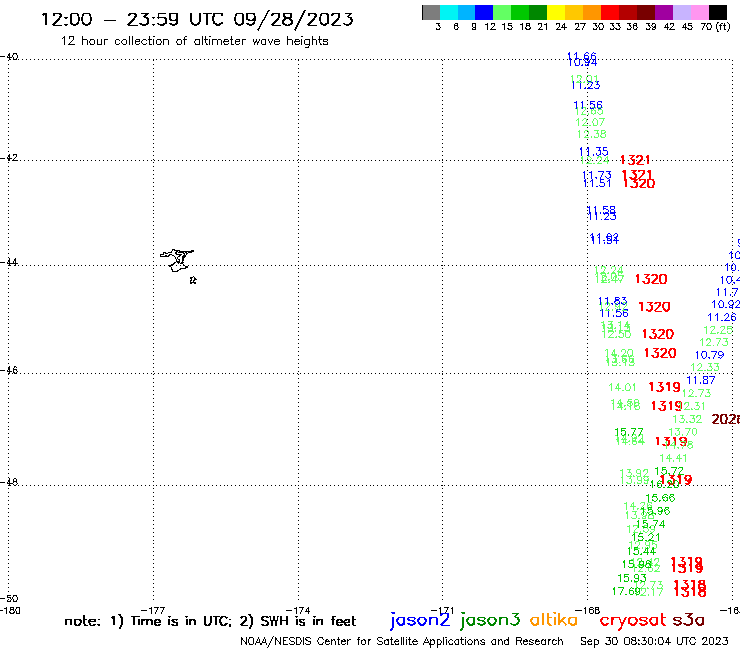Select the purple swatch in the legend
Viewport: 740px width, 650px height.
[x=664, y=12]
